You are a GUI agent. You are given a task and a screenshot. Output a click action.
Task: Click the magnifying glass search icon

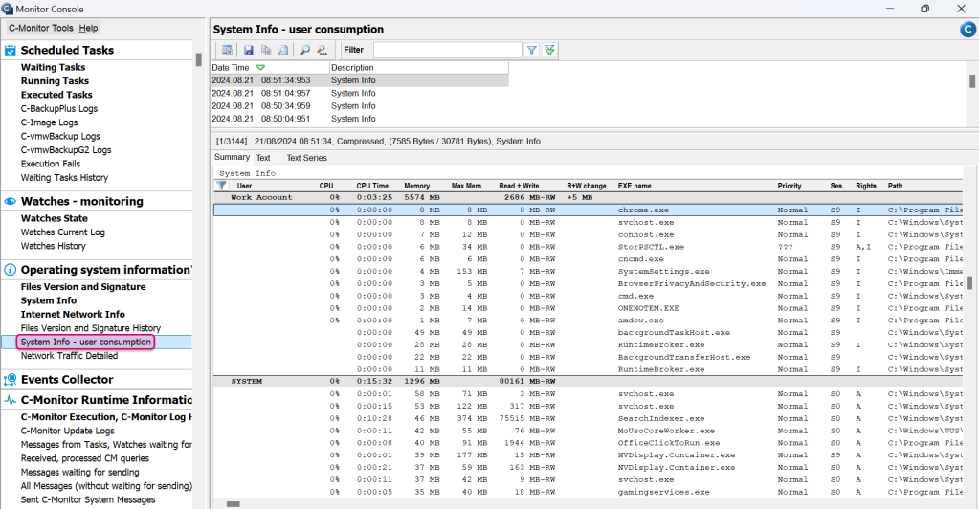[x=304, y=50]
